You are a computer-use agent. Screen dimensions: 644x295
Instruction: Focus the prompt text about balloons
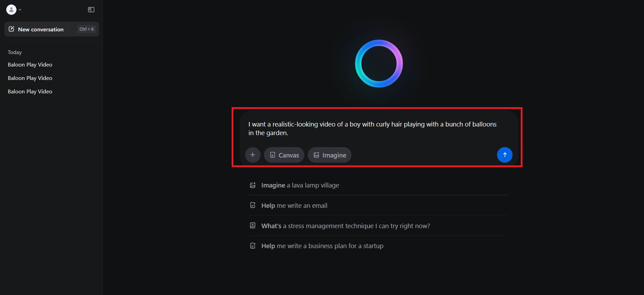click(x=372, y=129)
